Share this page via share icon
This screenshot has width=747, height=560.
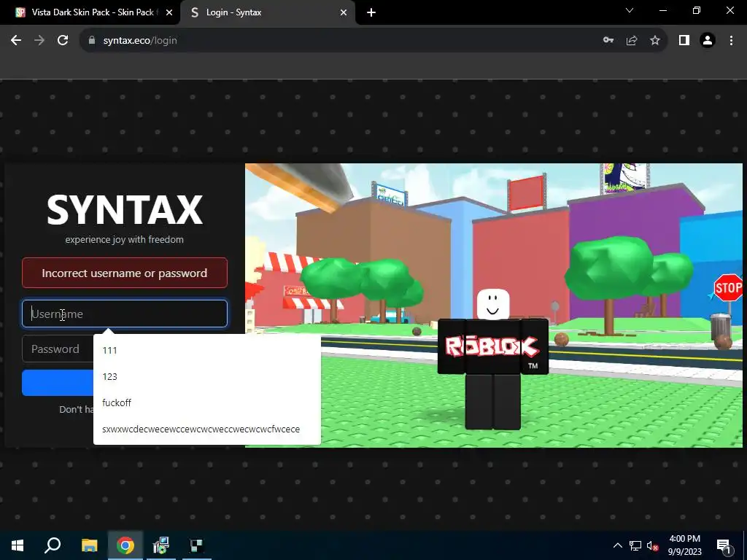(x=632, y=41)
